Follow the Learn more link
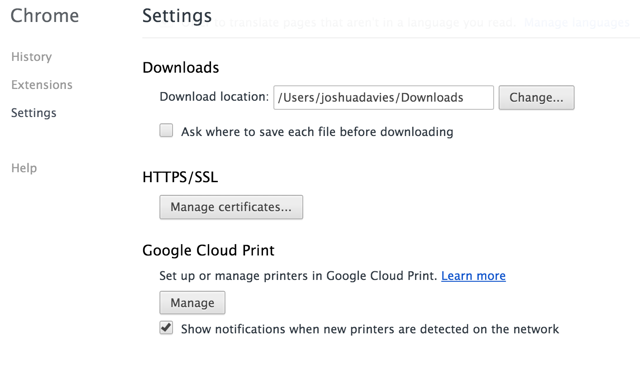The width and height of the screenshot is (640, 368). click(473, 276)
